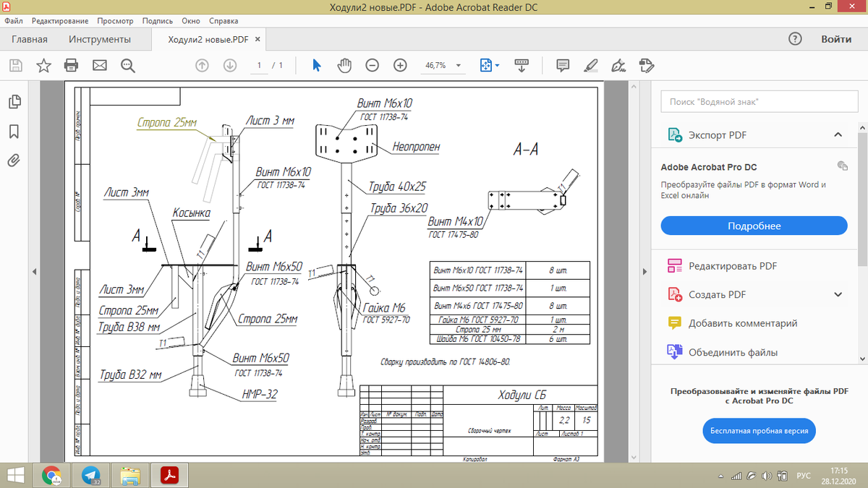Show attachments paperclip panel
Viewport: 868px width, 488px height.
[14, 160]
